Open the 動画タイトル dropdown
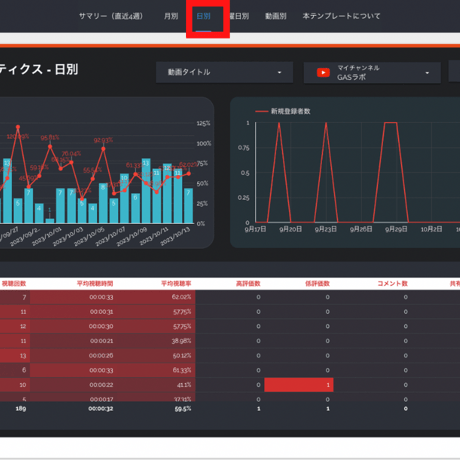Screen dimensions: 460x460 point(224,72)
